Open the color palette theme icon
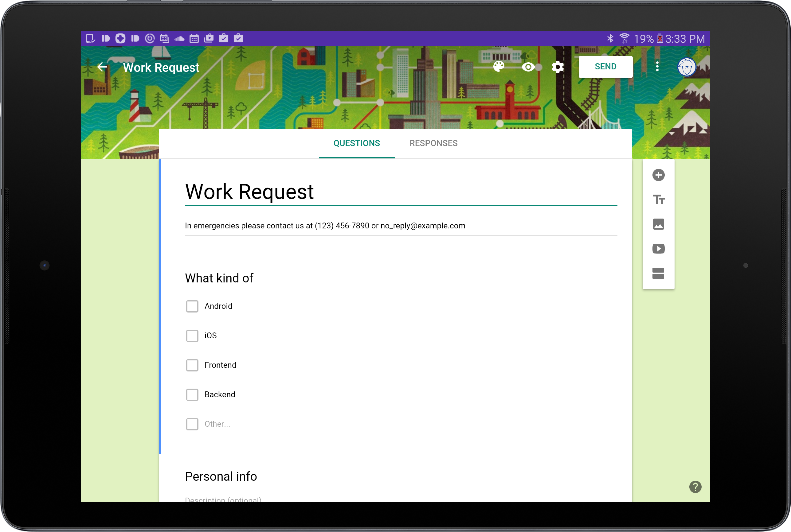Screen dimensions: 791x532 click(499, 67)
